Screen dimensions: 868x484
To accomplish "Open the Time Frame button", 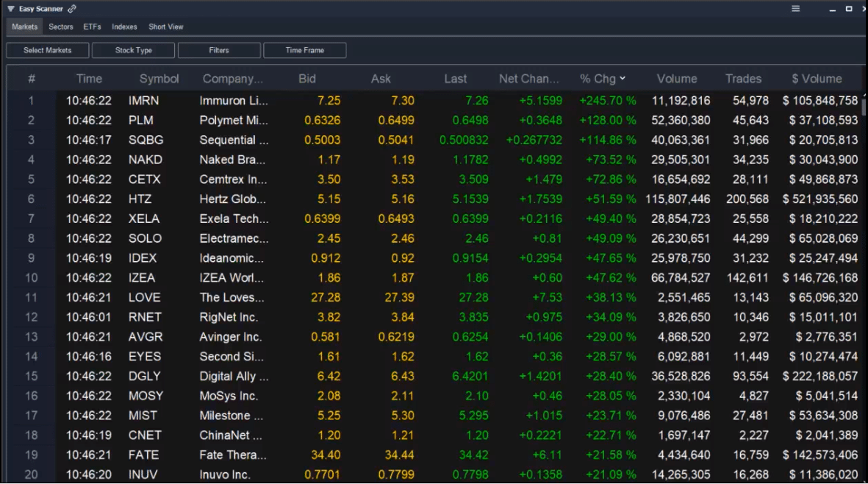I will [305, 51].
